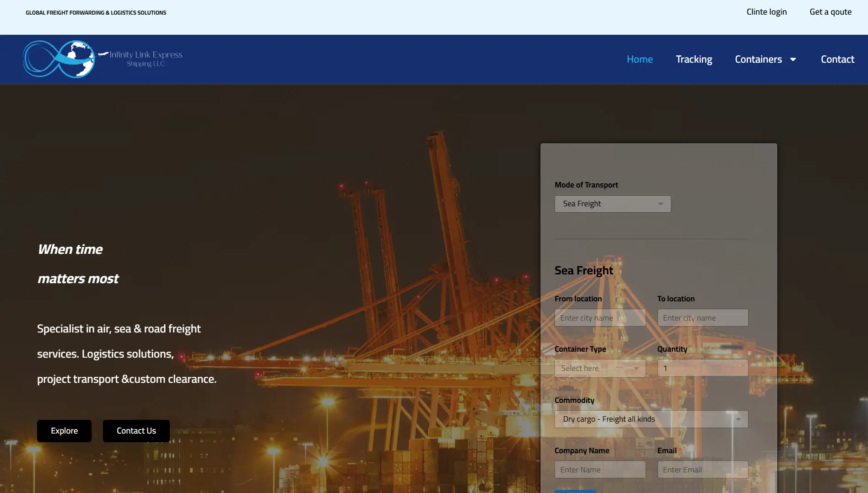
Task: Click the Sea Freight form heading
Action: tap(583, 271)
